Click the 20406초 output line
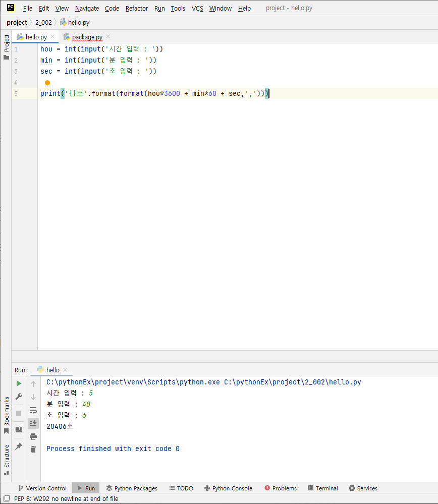 pyautogui.click(x=60, y=426)
